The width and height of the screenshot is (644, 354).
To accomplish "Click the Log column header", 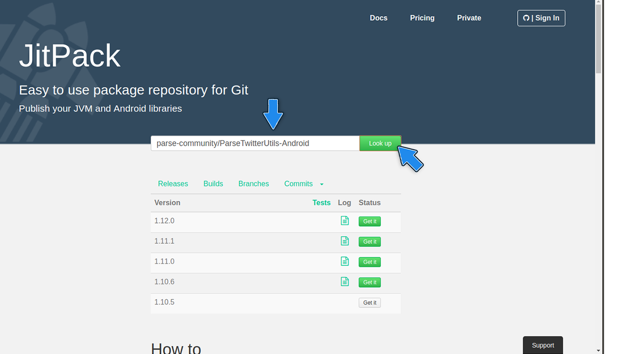I will (x=344, y=202).
